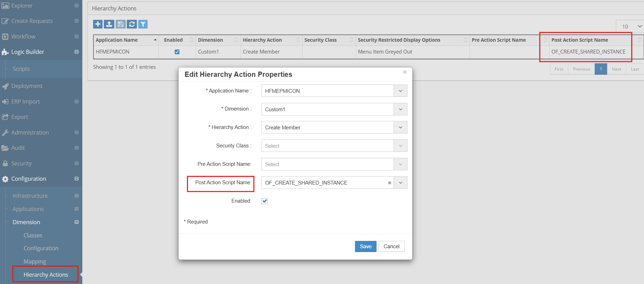Open the Application Name dropdown
644x284 pixels.
(x=400, y=91)
